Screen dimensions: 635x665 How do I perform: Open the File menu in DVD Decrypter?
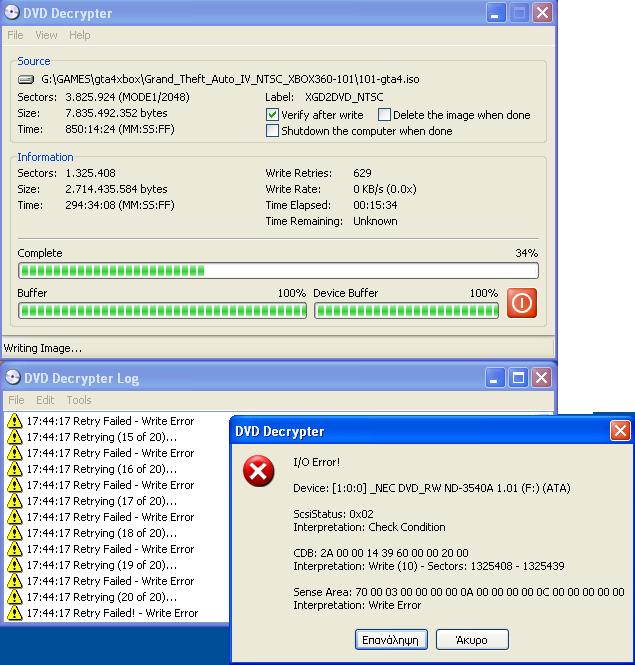coord(15,35)
